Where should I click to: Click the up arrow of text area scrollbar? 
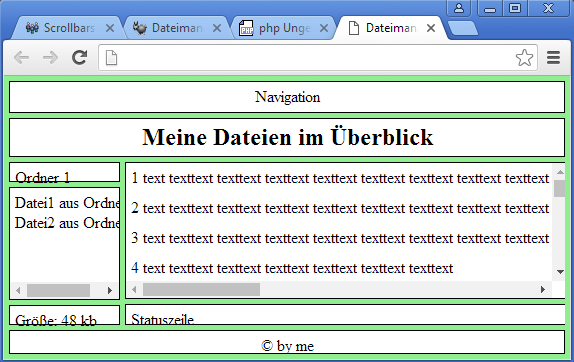[560, 172]
